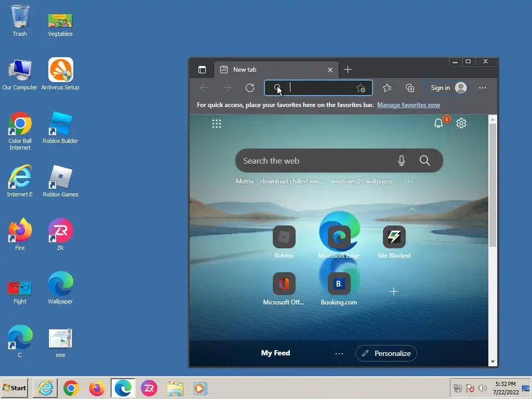This screenshot has width=532, height=399.
Task: Add a new quick link site
Action: click(x=394, y=291)
